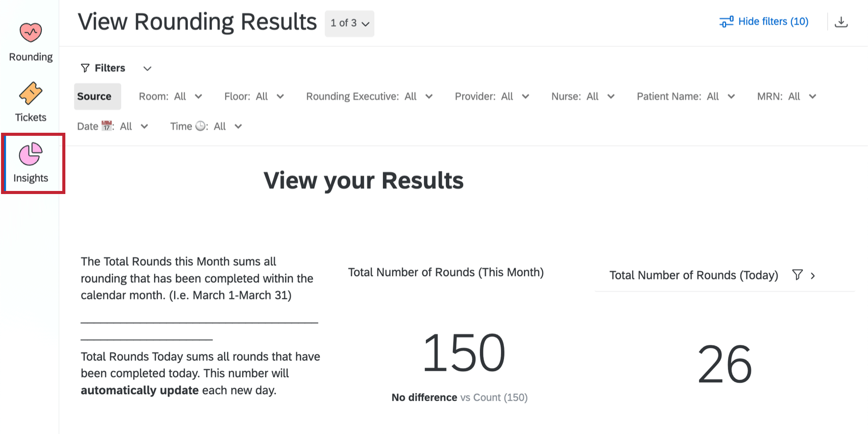Click the arrow beside Total Rounds Today
868x434 pixels.
coord(813,276)
